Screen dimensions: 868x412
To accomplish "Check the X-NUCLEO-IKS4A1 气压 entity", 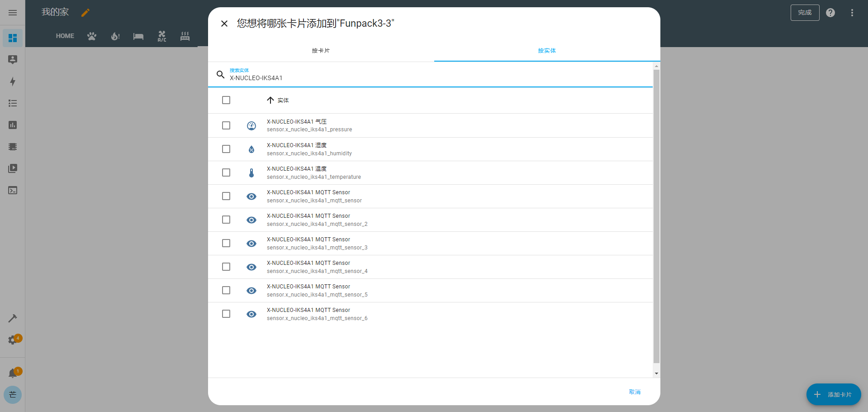I will click(226, 125).
